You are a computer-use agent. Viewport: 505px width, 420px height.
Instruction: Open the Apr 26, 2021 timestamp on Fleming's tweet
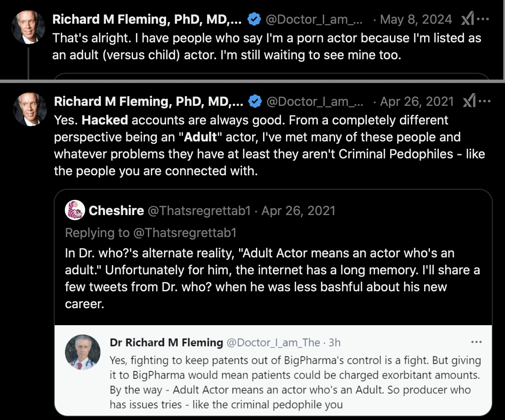[417, 102]
